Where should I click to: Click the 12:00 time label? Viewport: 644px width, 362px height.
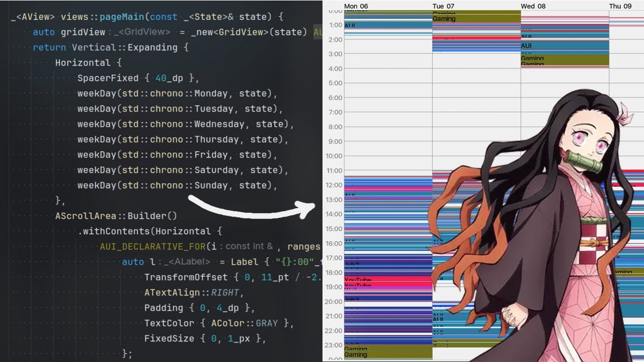pyautogui.click(x=334, y=186)
